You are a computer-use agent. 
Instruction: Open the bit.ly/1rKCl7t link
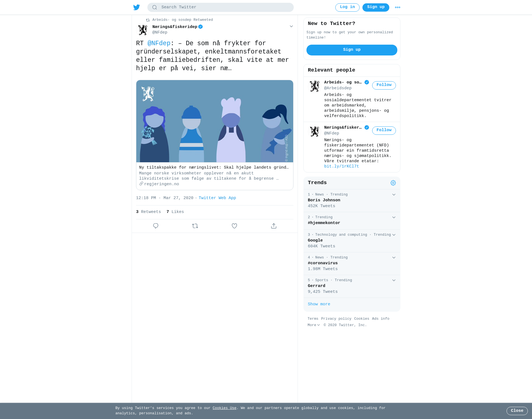point(341,166)
